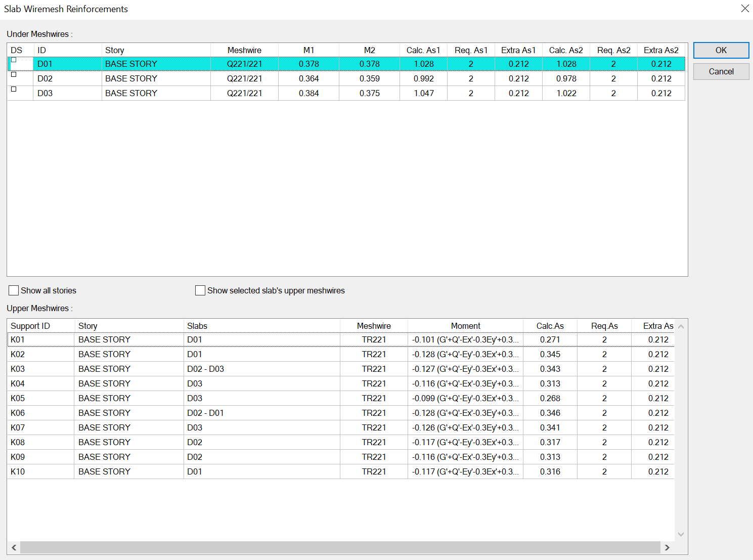This screenshot has width=753, height=560.
Task: Tick the DS checkbox for slab D03
Action: click(14, 90)
